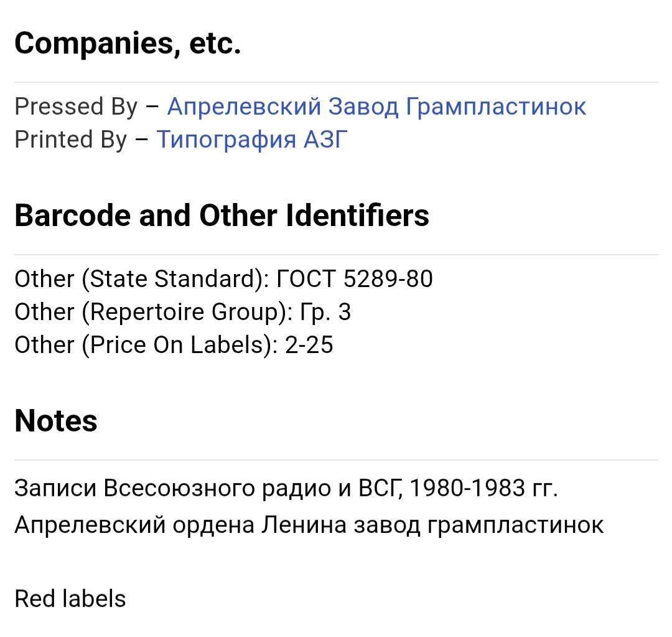The height and width of the screenshot is (637, 672).
Task: Select the ГОСТ 5289-80 value
Action: pyautogui.click(x=354, y=279)
